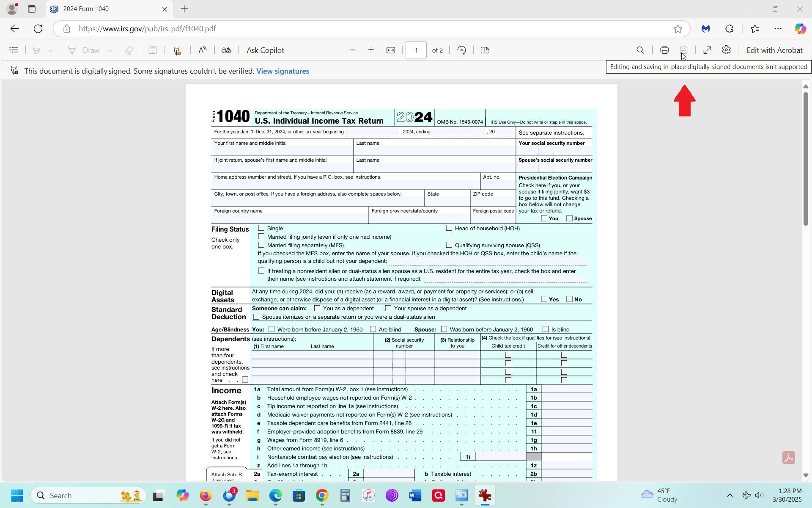
Task: Click the Read aloud icon
Action: (x=203, y=50)
